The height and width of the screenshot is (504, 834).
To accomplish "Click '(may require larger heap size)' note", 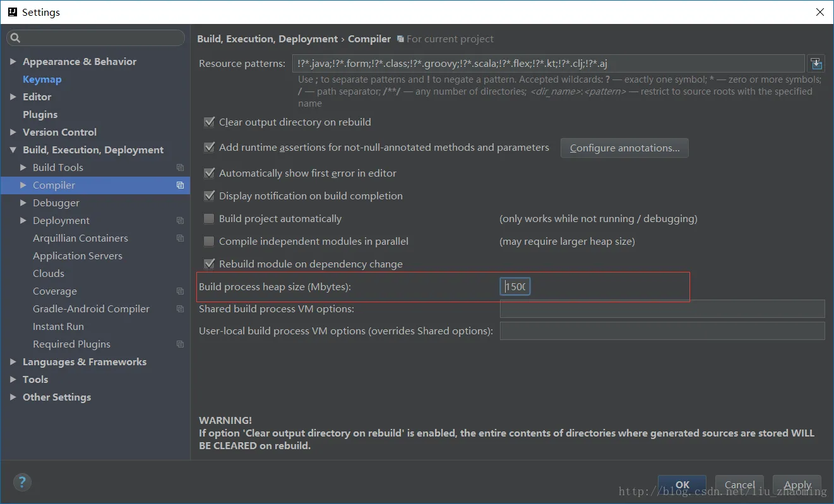I will pyautogui.click(x=567, y=242).
